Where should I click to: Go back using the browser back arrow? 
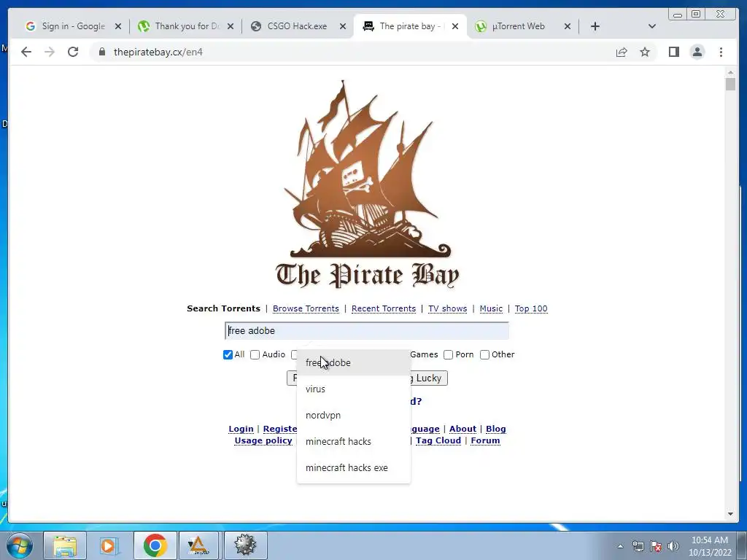point(26,52)
